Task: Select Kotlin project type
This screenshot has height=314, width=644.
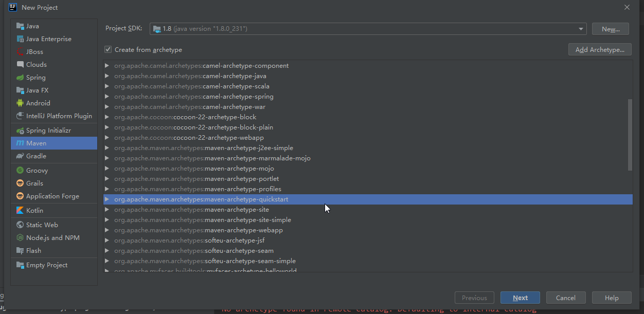Action: click(54, 211)
